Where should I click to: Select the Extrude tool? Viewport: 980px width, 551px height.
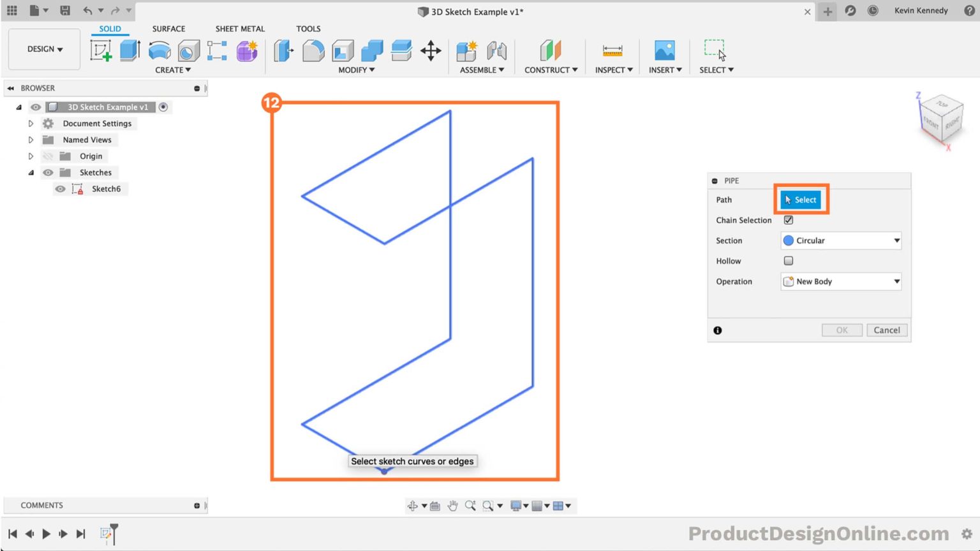pos(130,51)
